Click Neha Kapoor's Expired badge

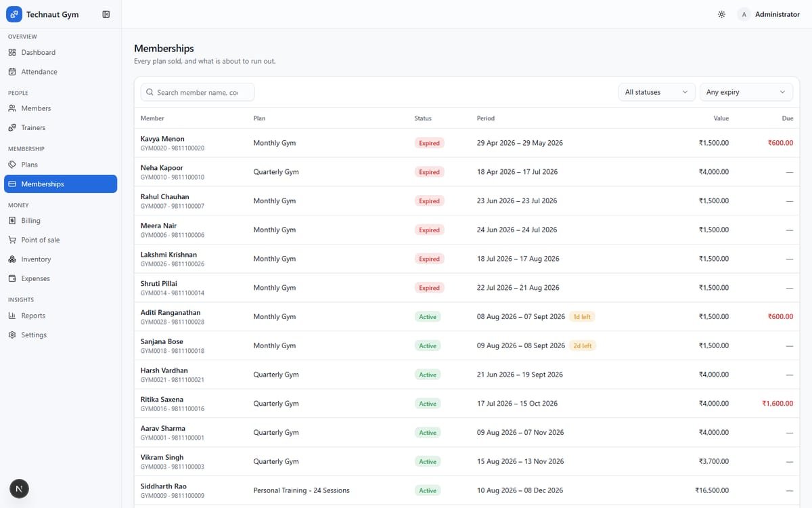click(429, 172)
